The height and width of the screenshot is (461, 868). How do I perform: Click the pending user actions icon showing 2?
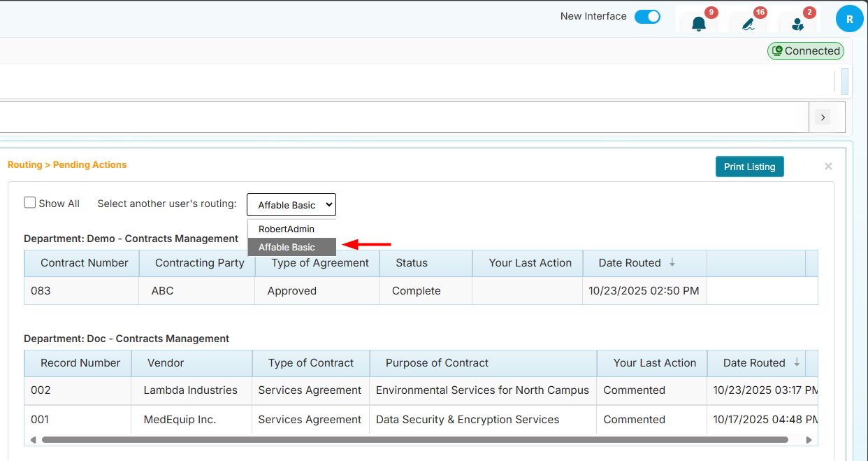[x=797, y=22]
